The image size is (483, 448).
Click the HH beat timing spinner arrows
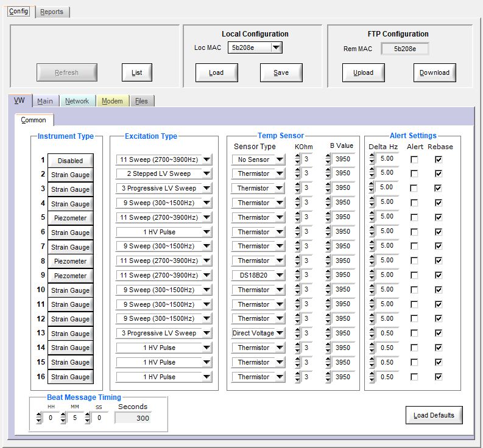point(38,418)
